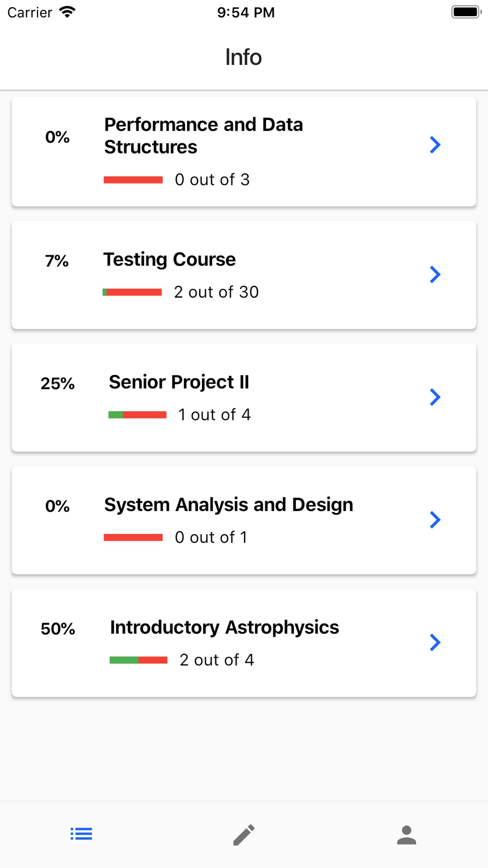Tap the pencil edit tab icon
The width and height of the screenshot is (488, 868).
pyautogui.click(x=244, y=835)
